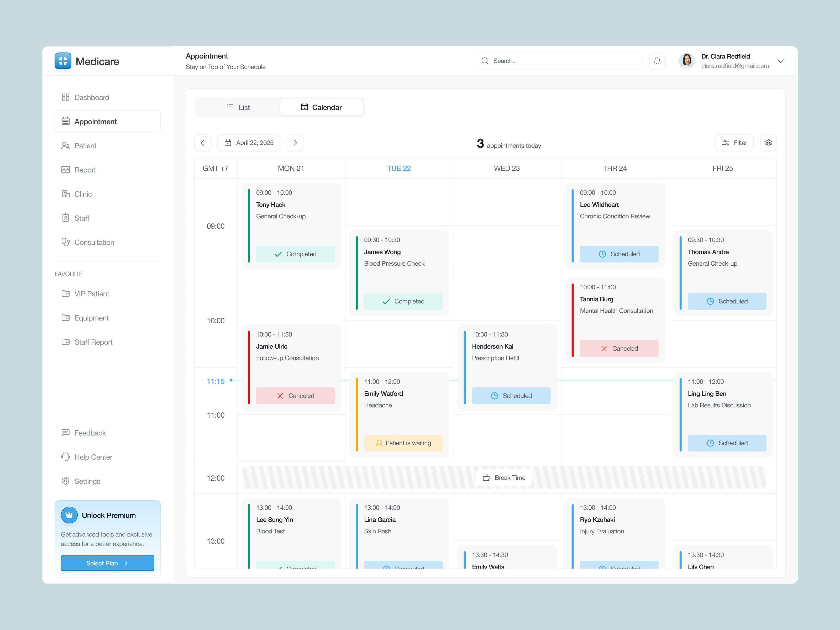
Task: Switch to the List view
Action: tap(238, 107)
